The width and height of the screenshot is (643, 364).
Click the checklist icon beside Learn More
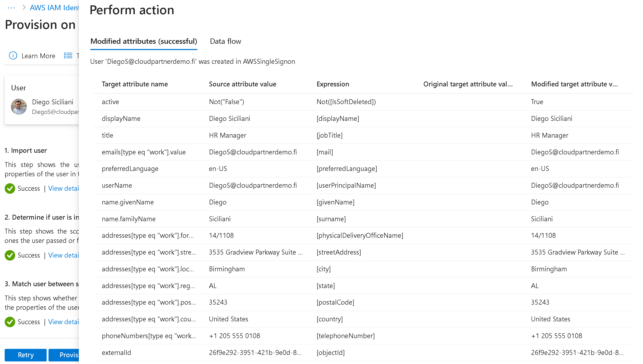tap(68, 55)
